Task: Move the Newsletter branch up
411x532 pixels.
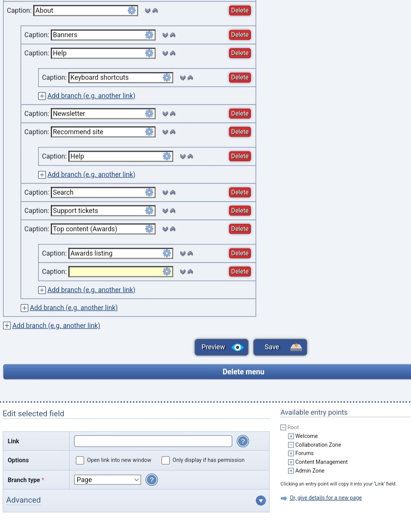Action: pos(173,114)
